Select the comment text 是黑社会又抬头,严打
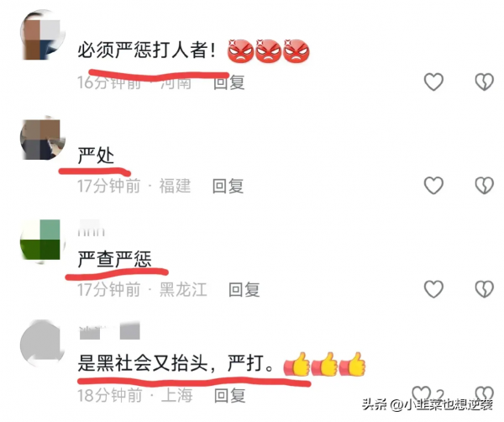504x422 pixels. [176, 363]
